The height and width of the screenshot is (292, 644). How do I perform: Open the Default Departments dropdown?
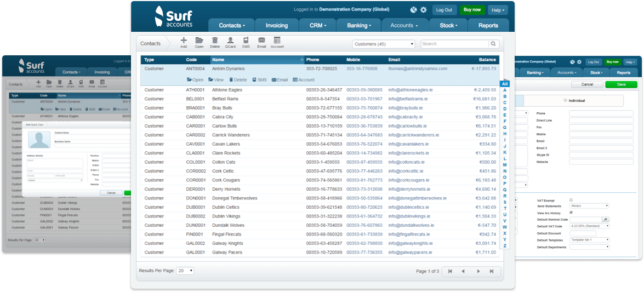(589, 247)
